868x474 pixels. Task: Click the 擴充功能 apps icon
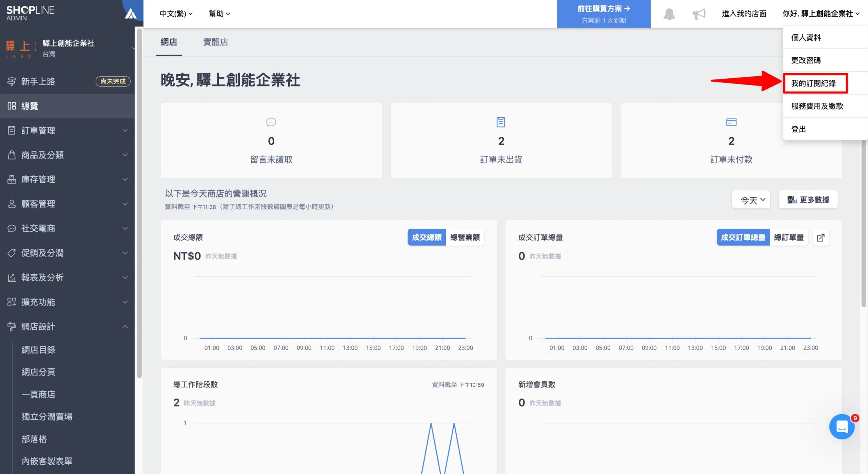(x=12, y=302)
